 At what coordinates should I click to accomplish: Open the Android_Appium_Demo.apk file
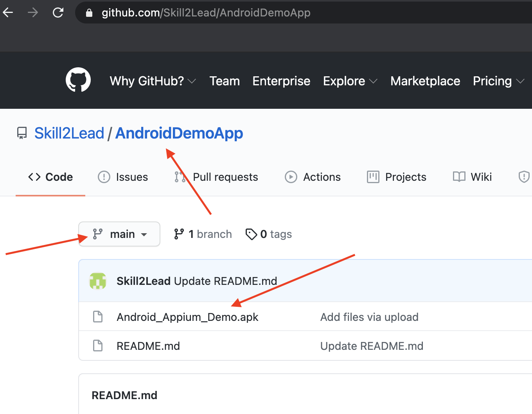tap(187, 317)
